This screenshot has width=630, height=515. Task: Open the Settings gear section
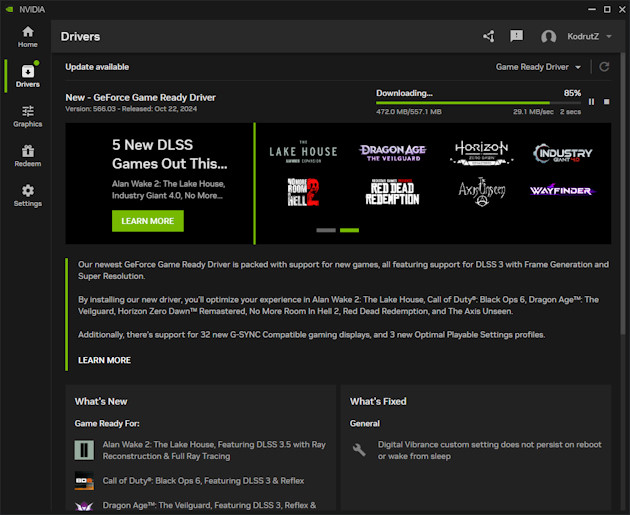click(27, 196)
